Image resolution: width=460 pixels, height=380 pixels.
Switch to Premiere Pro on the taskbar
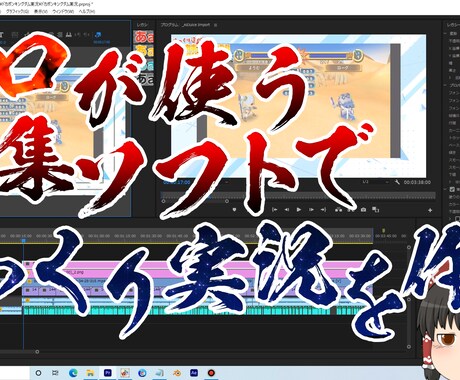coord(107,373)
